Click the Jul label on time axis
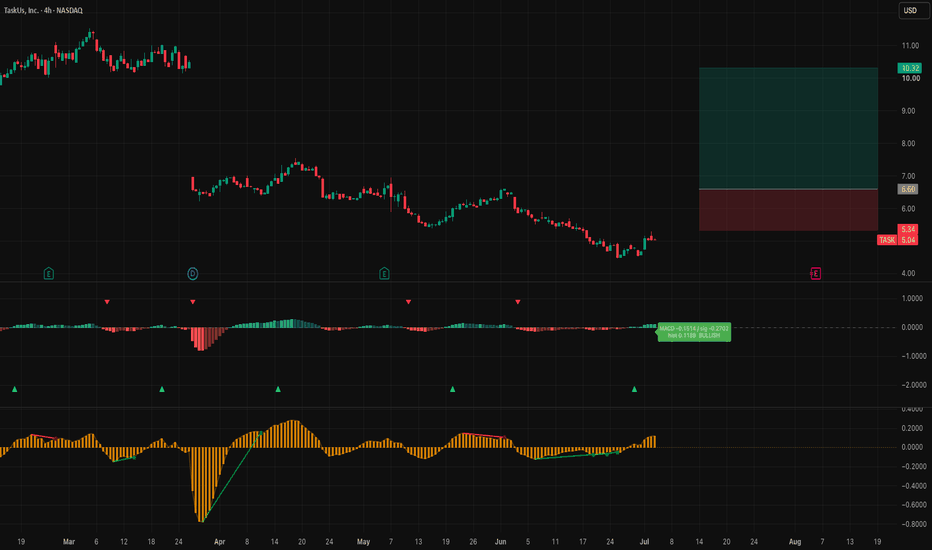932x550 pixels. pos(644,542)
